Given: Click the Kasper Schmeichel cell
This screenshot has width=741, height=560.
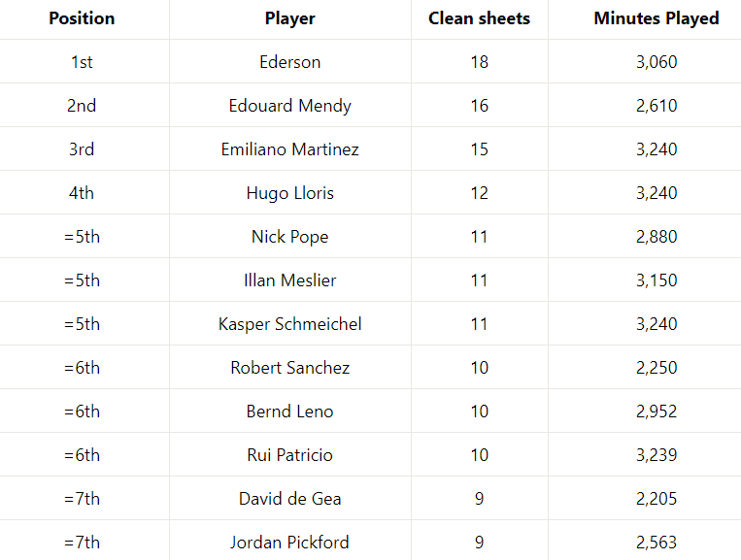Looking at the screenshot, I should click(x=289, y=324).
